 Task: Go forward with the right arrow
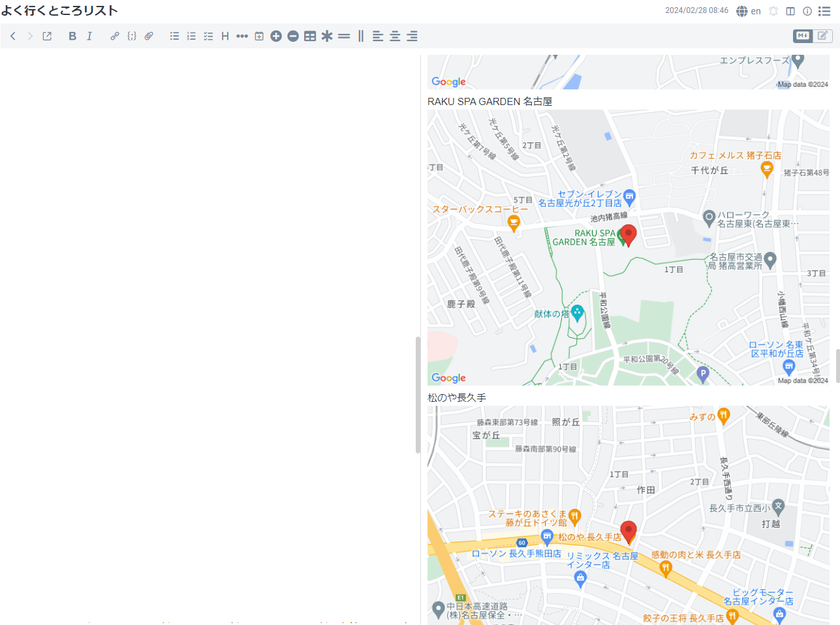[x=30, y=36]
